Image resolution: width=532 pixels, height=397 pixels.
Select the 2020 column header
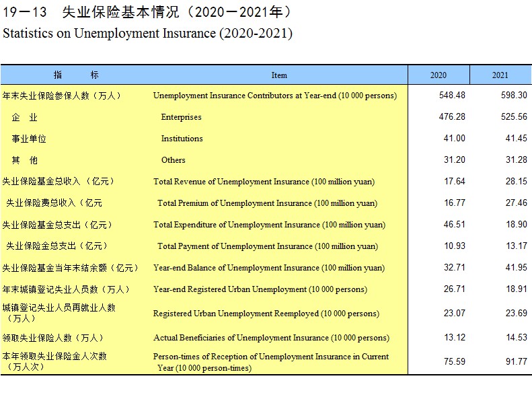439,75
